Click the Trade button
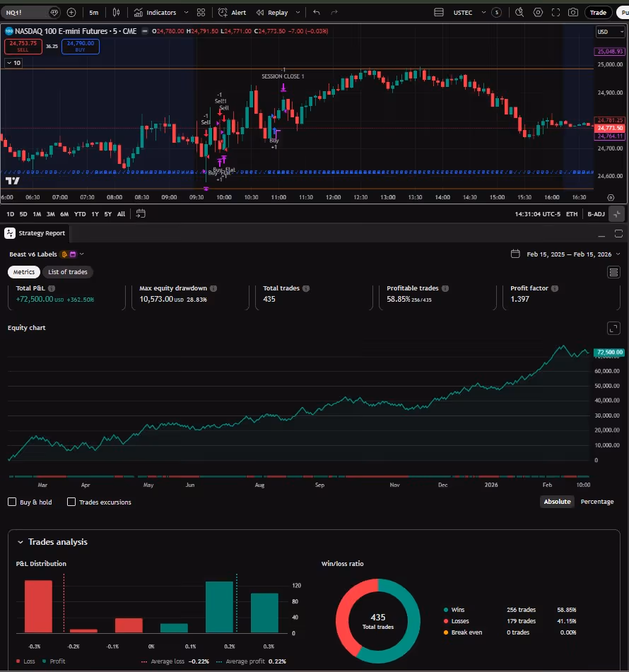 coord(598,13)
